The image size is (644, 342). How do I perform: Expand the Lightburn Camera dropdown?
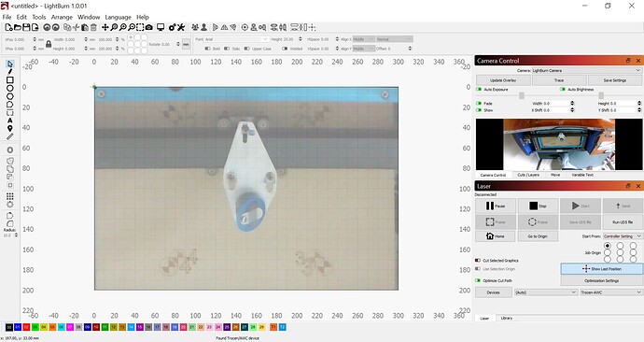coord(586,70)
